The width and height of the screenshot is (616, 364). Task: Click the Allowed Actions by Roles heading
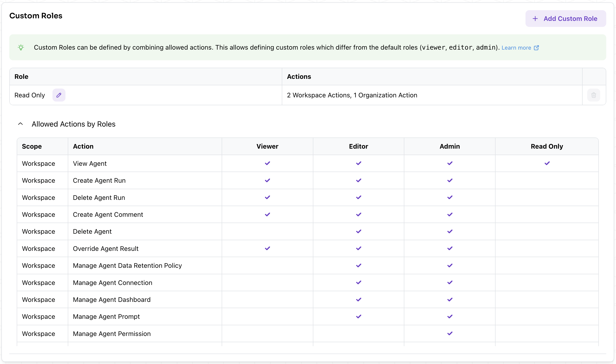[x=73, y=124]
